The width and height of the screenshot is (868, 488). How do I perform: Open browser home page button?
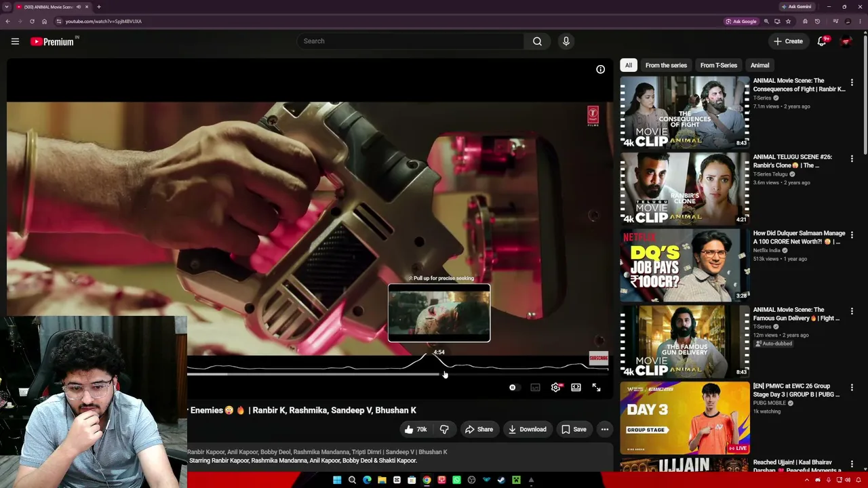pos(44,21)
